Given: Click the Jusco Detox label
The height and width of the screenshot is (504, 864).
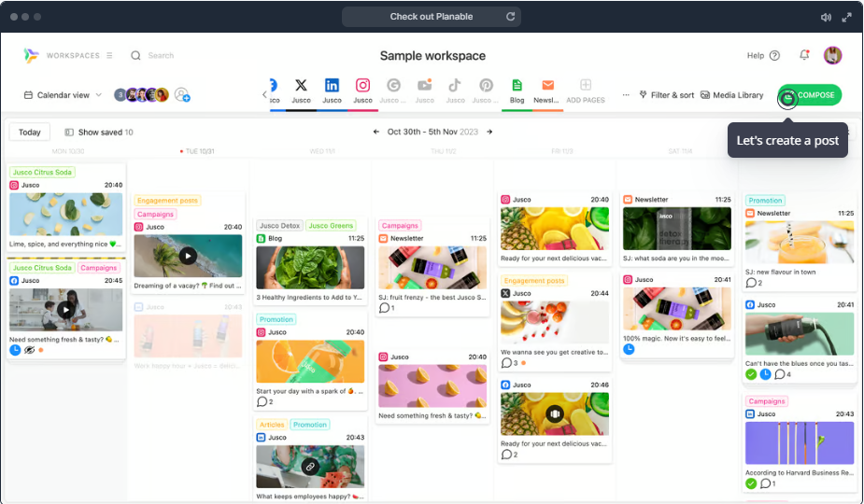Looking at the screenshot, I should pyautogui.click(x=279, y=225).
